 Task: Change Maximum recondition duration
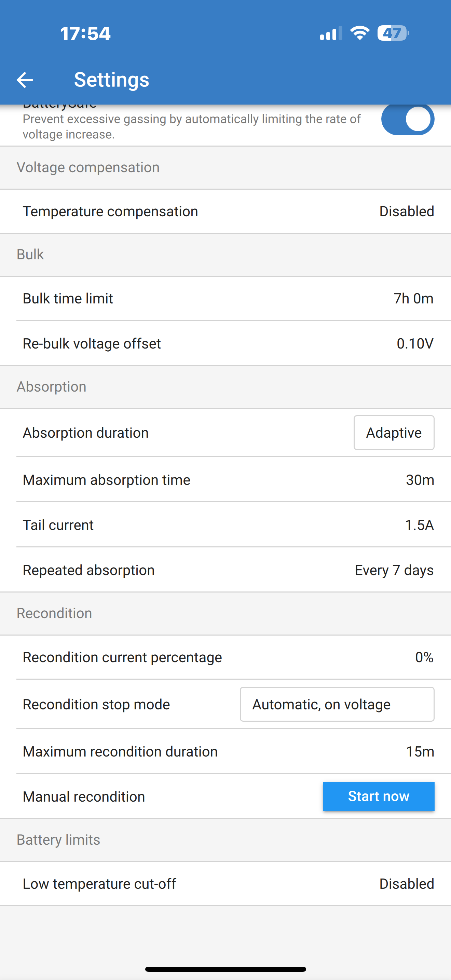pyautogui.click(x=225, y=751)
